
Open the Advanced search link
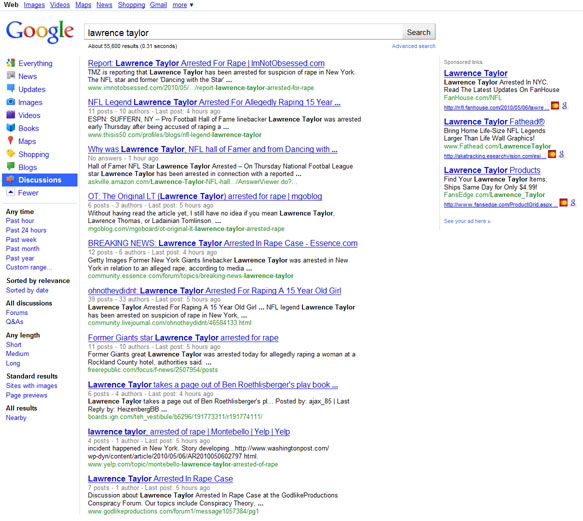(413, 46)
